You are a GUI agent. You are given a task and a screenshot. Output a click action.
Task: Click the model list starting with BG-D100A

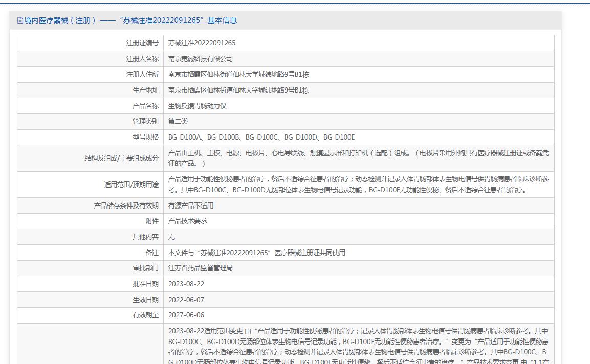(261, 138)
